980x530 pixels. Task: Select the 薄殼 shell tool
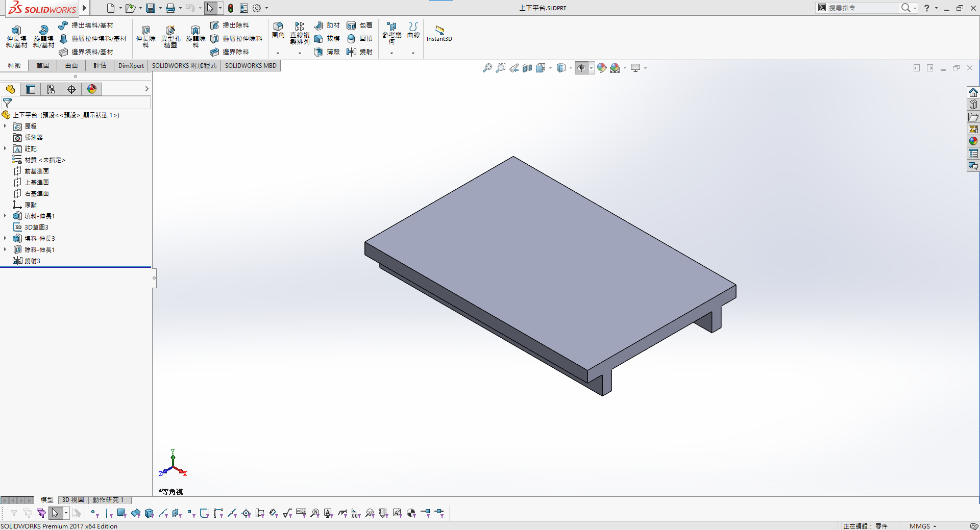[327, 52]
